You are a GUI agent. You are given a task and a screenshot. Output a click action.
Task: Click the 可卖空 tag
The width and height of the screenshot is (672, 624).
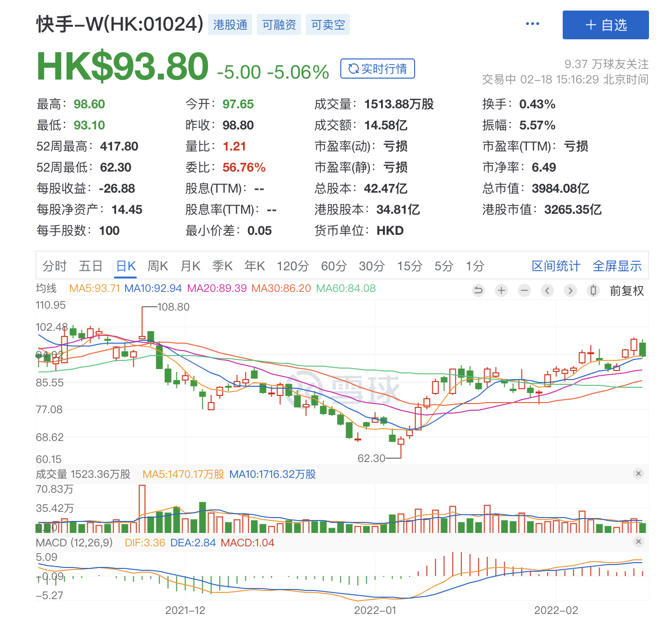click(x=328, y=25)
